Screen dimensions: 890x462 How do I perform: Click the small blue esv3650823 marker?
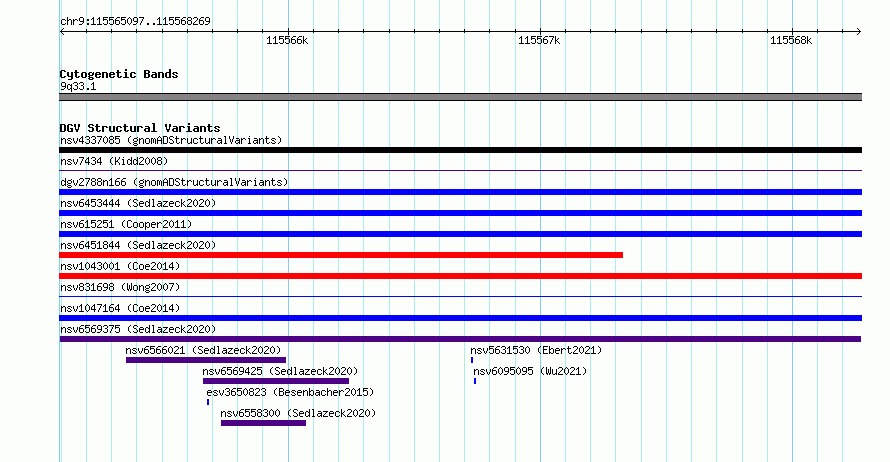(208, 402)
